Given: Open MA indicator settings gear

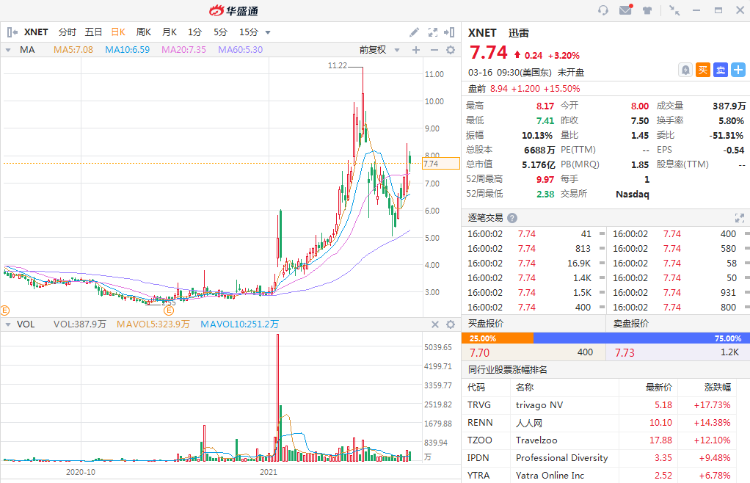Looking at the screenshot, I should coord(451,50).
